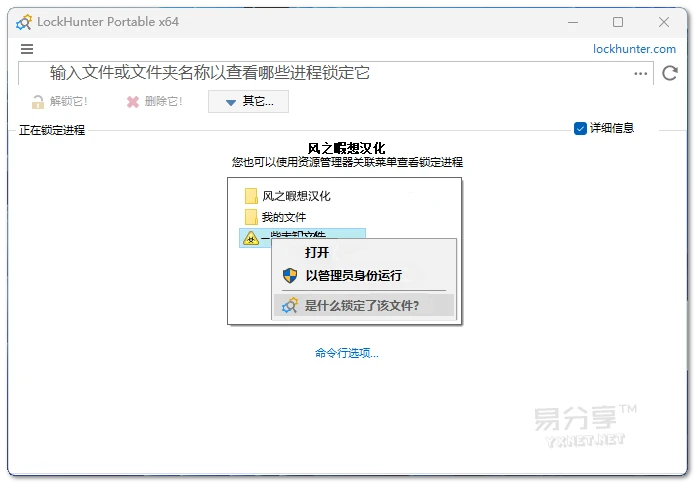
Task: Click the refresh arrow icon
Action: pos(670,73)
